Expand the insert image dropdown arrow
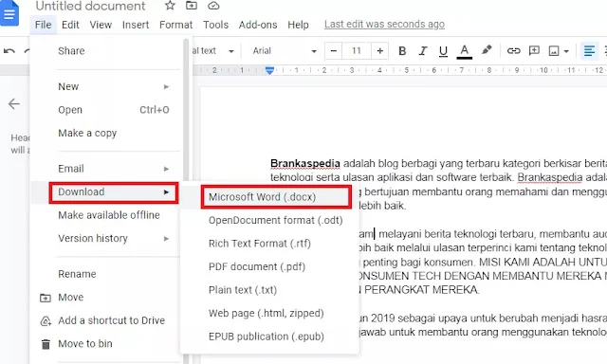 566,51
